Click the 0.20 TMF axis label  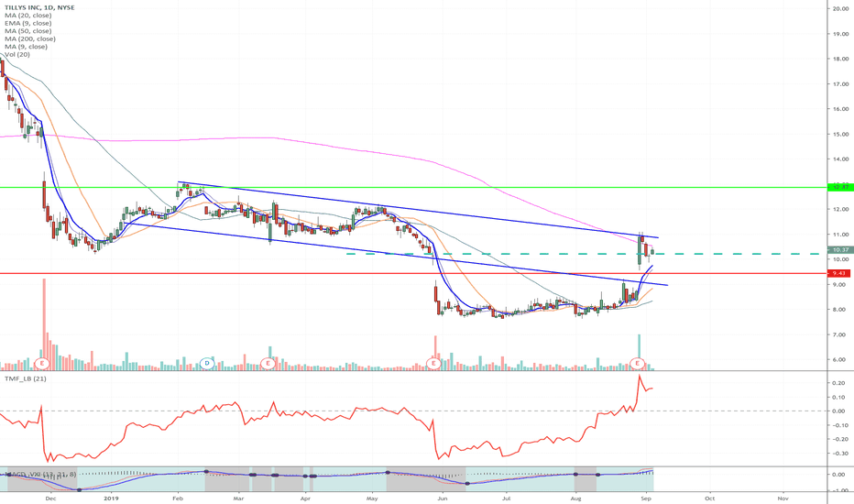(839, 383)
